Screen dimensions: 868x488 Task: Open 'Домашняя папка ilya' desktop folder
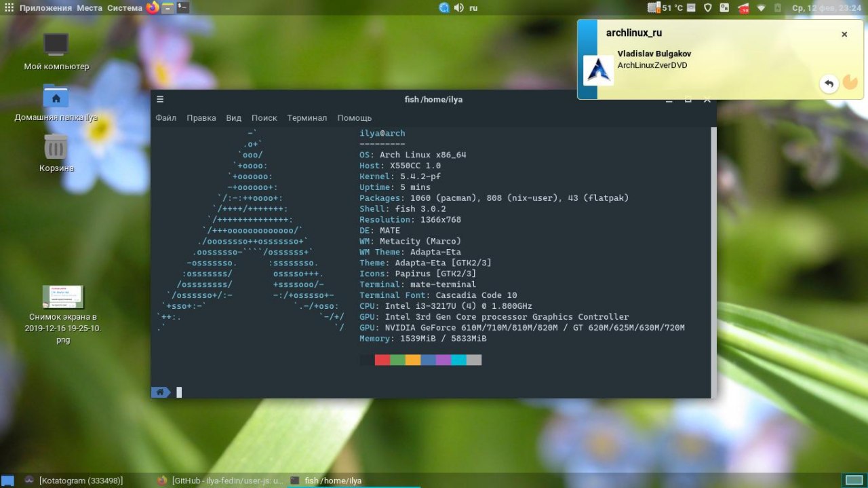(x=56, y=102)
